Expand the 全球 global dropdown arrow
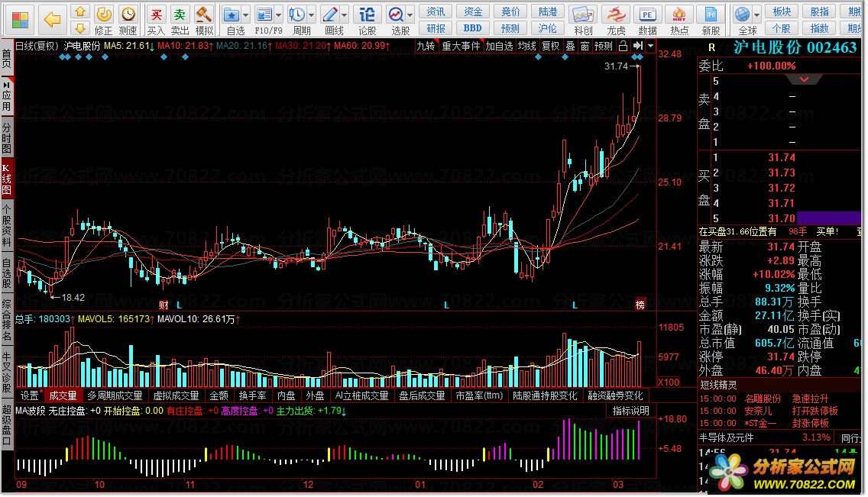 [x=756, y=15]
